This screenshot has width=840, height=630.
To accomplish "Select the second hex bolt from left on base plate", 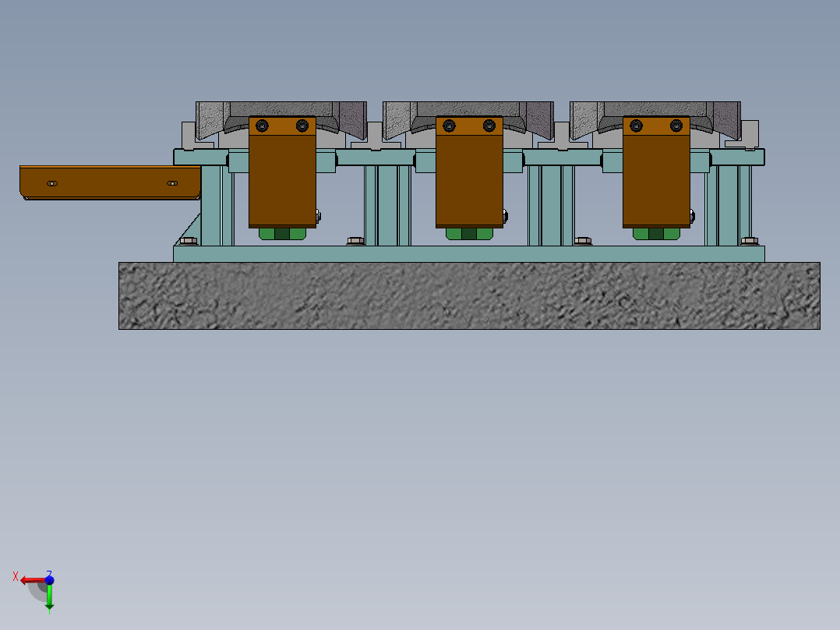I will point(355,241).
